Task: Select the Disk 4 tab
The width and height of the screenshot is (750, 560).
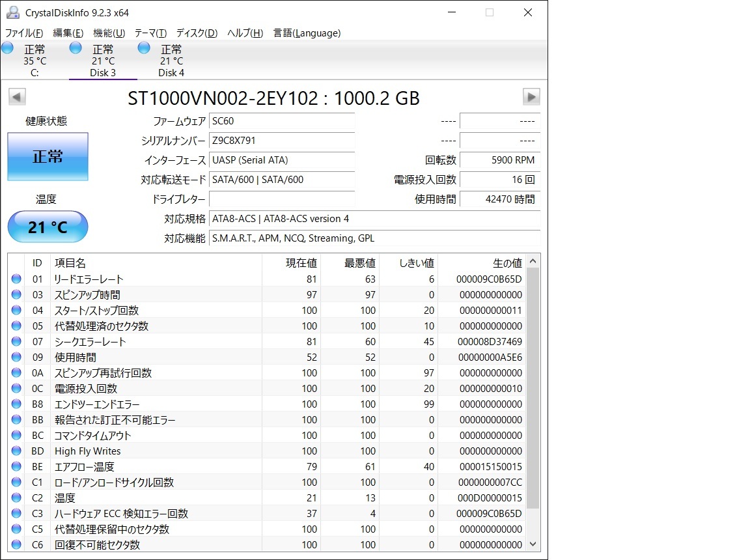Action: [171, 61]
